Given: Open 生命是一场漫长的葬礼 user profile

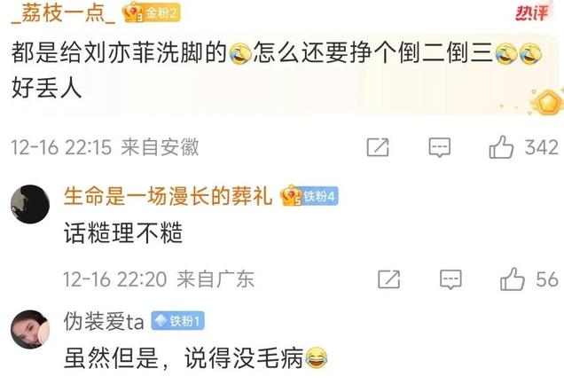Looking at the screenshot, I should [168, 196].
